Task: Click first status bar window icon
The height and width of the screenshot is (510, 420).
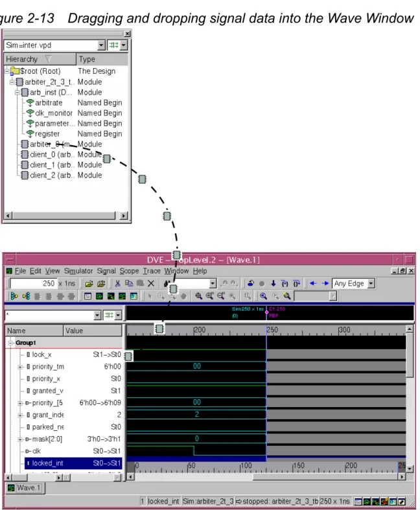Action: click(x=358, y=502)
